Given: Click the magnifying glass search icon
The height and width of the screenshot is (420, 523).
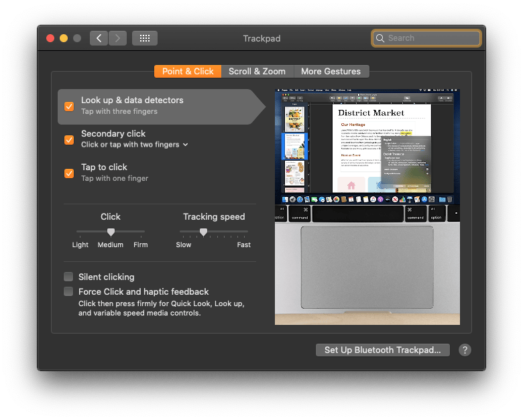Looking at the screenshot, I should point(380,38).
